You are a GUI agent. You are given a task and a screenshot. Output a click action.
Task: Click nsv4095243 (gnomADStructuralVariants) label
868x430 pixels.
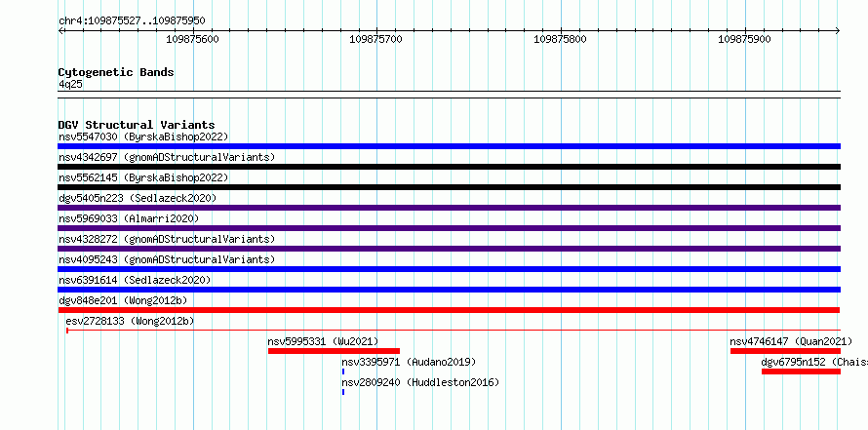coord(167,259)
